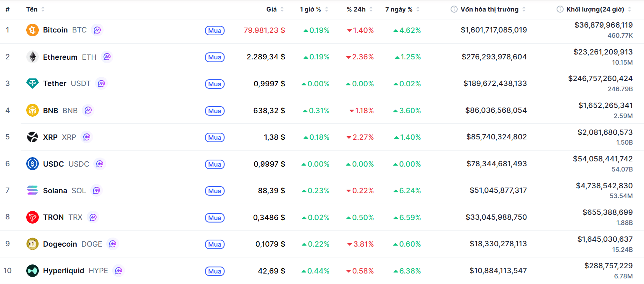This screenshot has height=284, width=644.
Task: Click the Hyperliquid coin logo
Action: pyautogui.click(x=33, y=271)
